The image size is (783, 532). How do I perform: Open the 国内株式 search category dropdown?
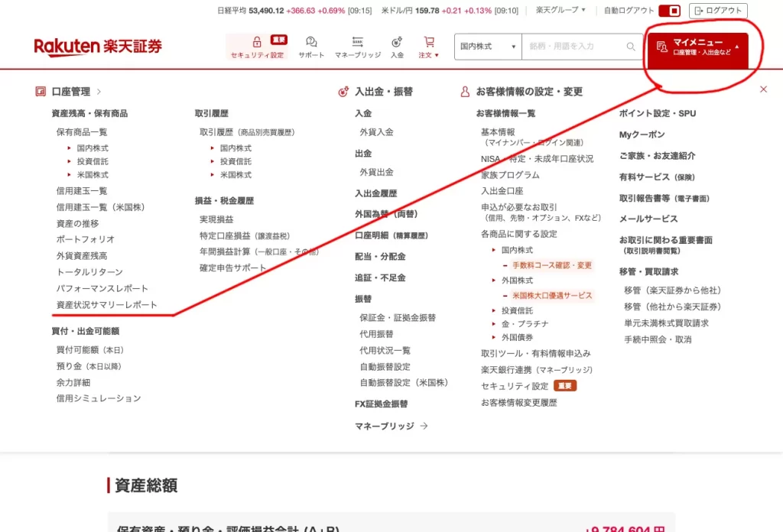(x=488, y=47)
